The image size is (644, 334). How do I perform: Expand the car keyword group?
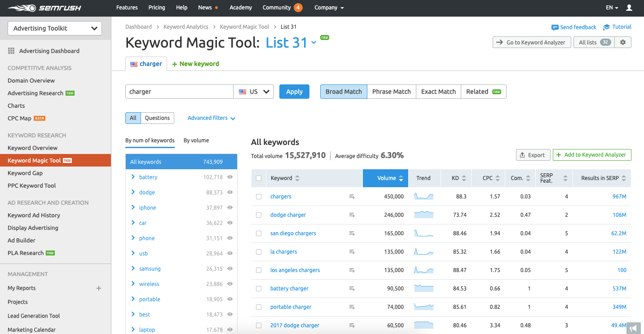(133, 223)
